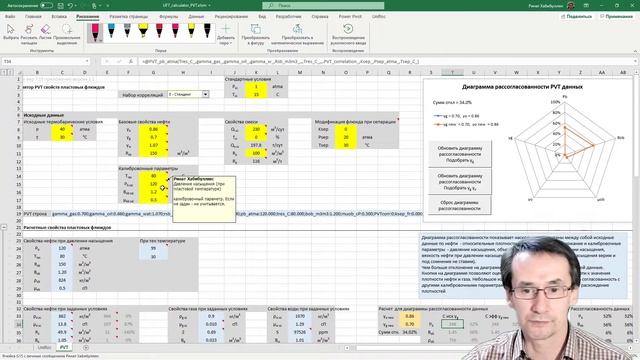Open Customize Quick Access Toolbar arrow

pos(108,6)
